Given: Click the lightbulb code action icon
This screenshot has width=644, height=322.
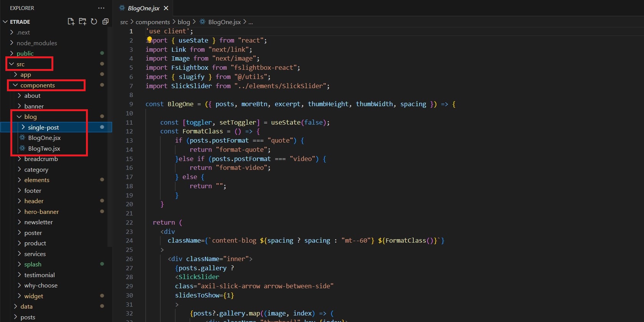Looking at the screenshot, I should tap(149, 39).
